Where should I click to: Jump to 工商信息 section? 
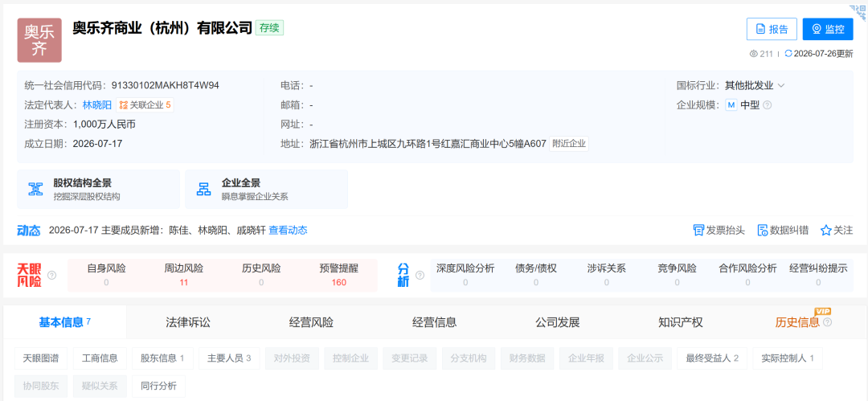(100, 358)
